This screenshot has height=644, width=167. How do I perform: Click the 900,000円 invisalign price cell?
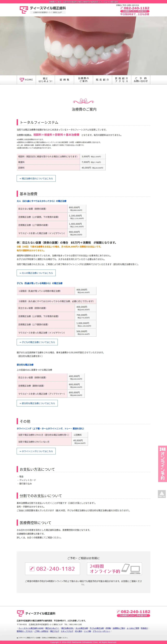pos(77,233)
